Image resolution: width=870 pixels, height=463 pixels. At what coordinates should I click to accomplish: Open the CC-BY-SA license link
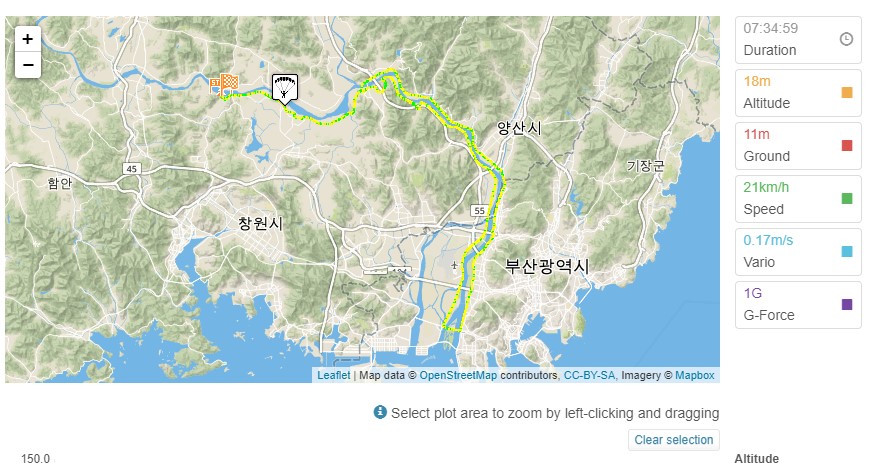coord(589,375)
